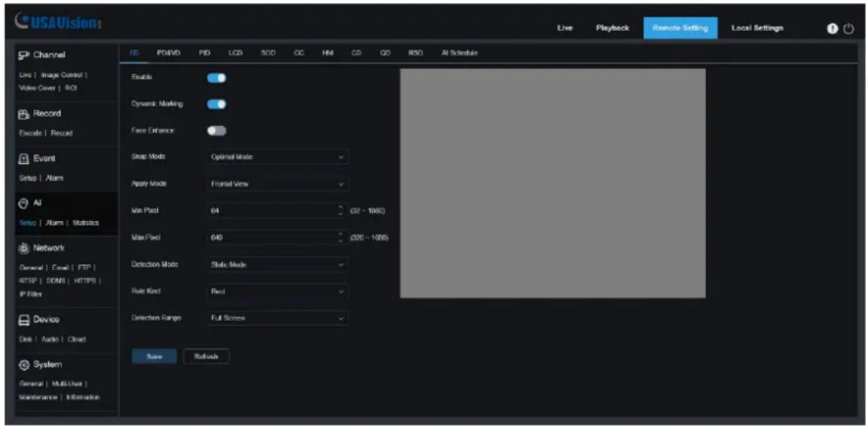Open the Event section in sidebar
The height and width of the screenshot is (428, 868).
(39, 159)
